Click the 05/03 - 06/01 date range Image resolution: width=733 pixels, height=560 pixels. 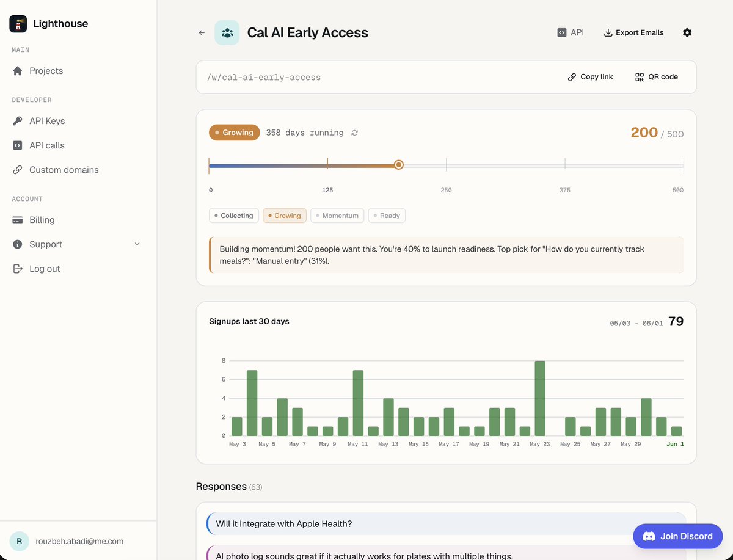636,323
